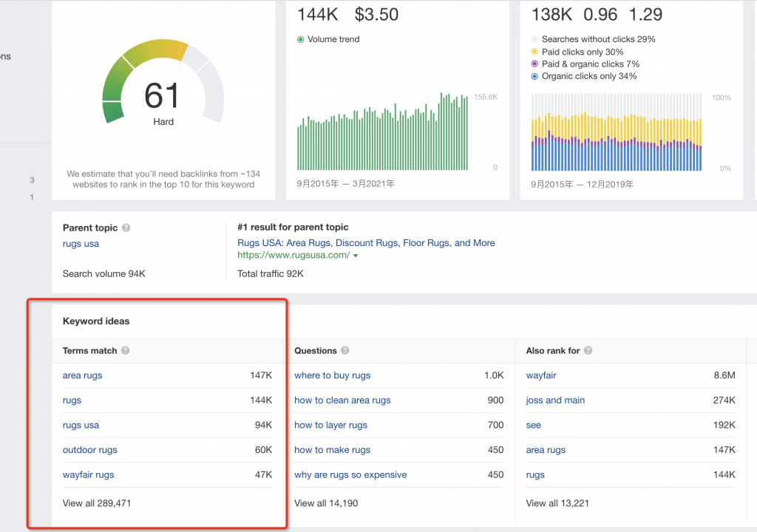View all 289,471 terms match keywords
The width and height of the screenshot is (757, 532).
click(97, 503)
